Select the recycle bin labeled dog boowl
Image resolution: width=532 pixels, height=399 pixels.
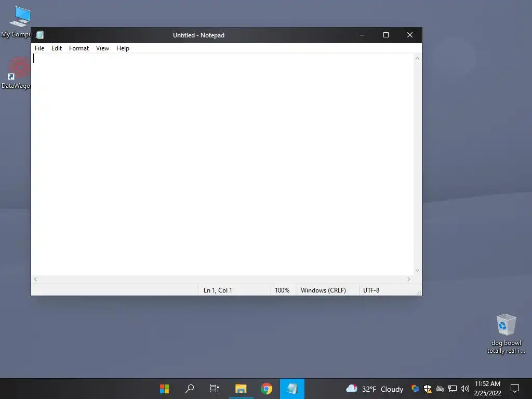506,334
